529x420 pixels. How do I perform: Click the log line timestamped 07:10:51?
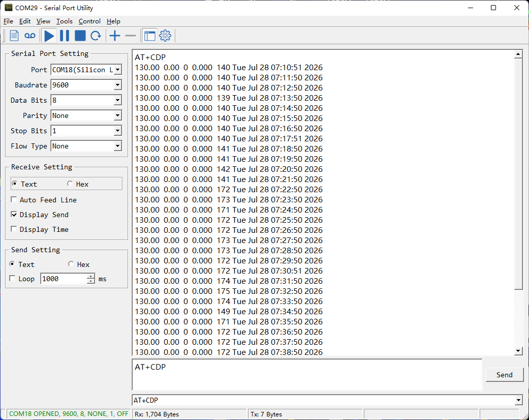point(229,68)
